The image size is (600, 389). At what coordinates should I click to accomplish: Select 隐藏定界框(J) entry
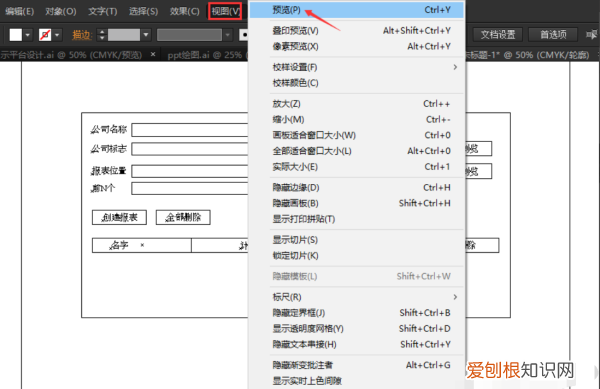356,313
